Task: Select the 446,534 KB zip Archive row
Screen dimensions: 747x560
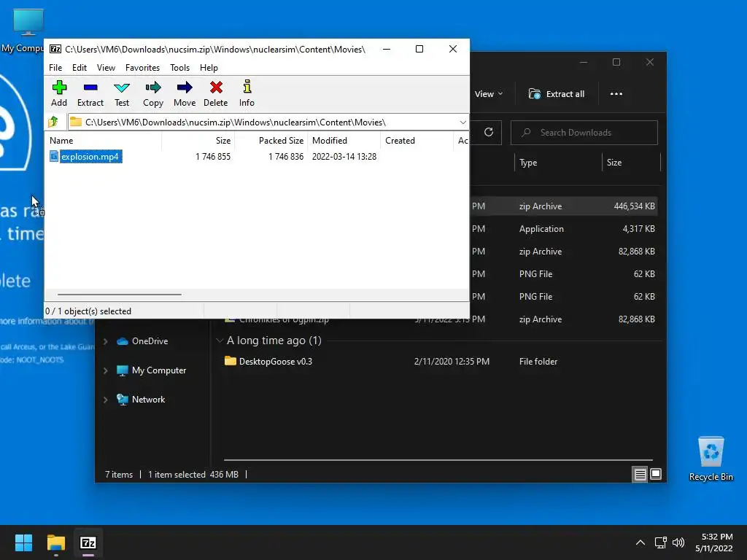Action: 565,206
